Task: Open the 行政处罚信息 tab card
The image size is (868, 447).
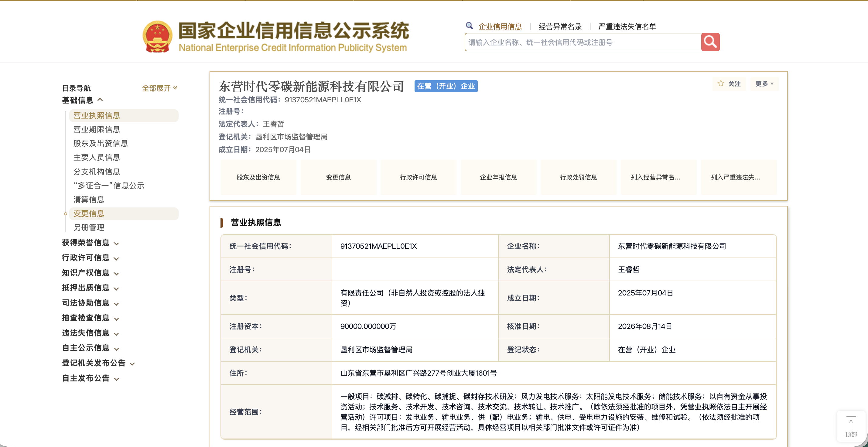Action: click(x=579, y=177)
